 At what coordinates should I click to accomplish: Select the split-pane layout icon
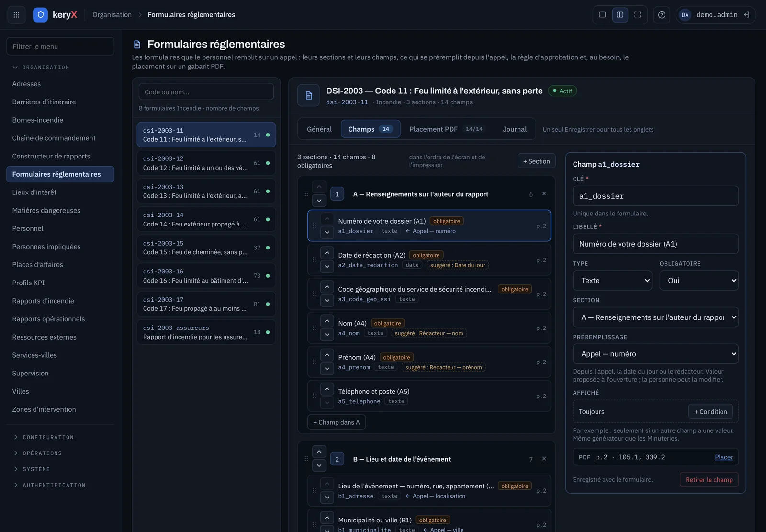pos(620,15)
